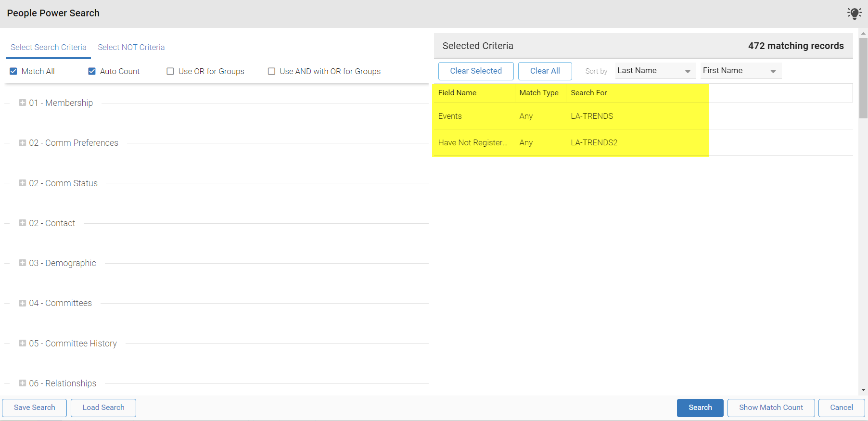The image size is (868, 421).
Task: Toggle the Match All checkbox
Action: 13,71
